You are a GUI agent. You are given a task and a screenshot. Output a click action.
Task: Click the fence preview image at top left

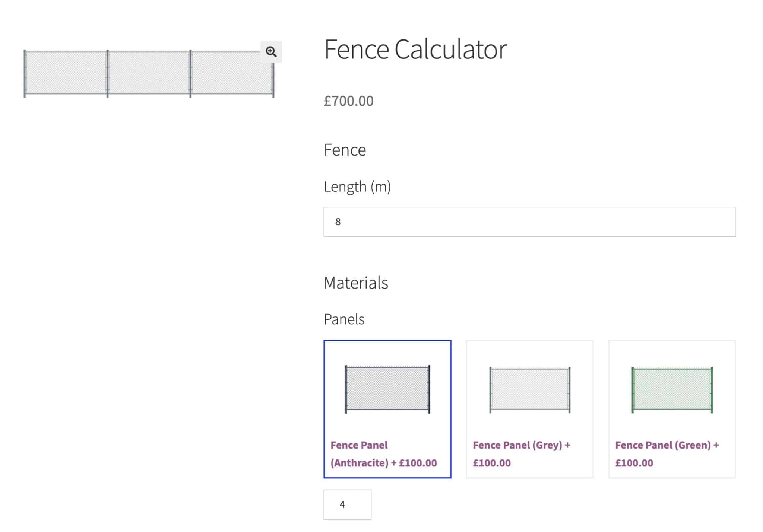[149, 74]
